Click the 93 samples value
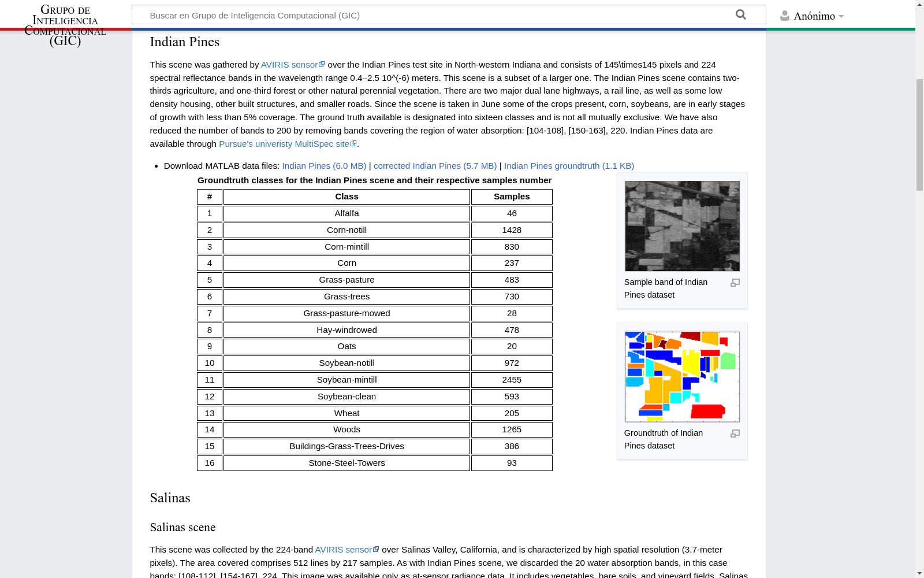Screen dimensions: 924x578 tap(512, 464)
